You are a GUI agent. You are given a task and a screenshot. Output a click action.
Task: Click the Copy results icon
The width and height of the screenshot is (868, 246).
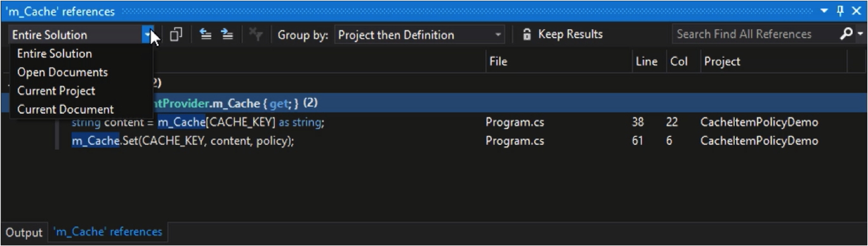pyautogui.click(x=176, y=35)
